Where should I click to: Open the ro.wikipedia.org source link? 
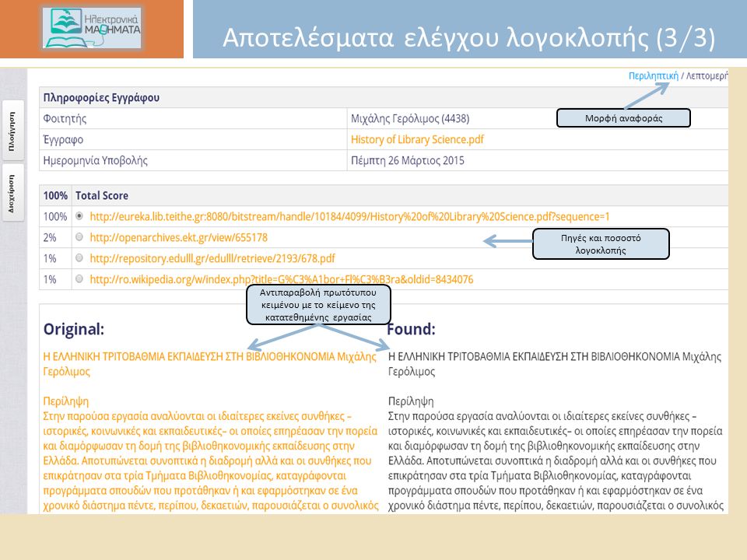[x=282, y=279]
